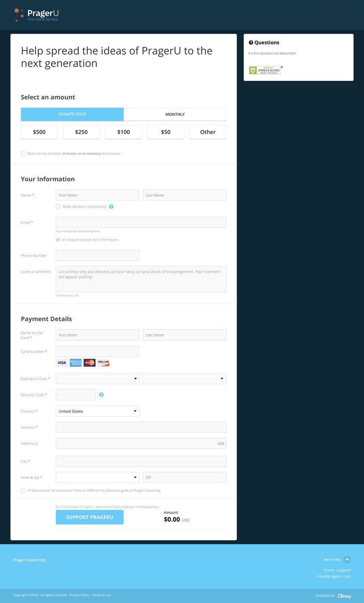Focus the Last Name field under Your Information
The width and height of the screenshot is (364, 603).
click(184, 195)
